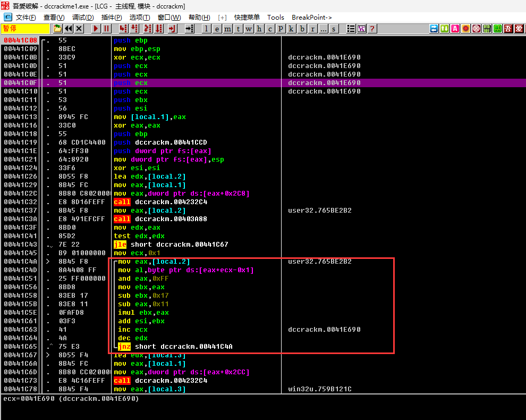This screenshot has height=420, width=526.
Task: Click the orange record circle plugin icon
Action: 465,29
